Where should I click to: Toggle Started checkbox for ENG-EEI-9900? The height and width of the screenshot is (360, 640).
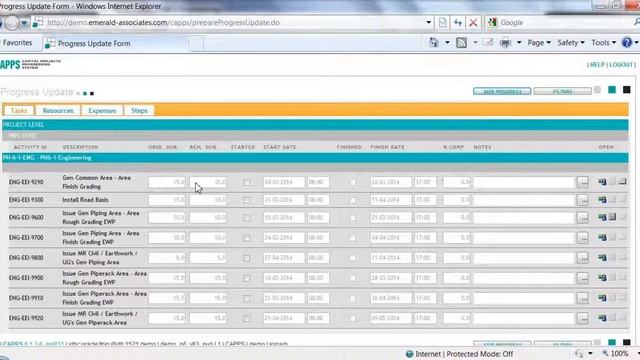(x=247, y=278)
